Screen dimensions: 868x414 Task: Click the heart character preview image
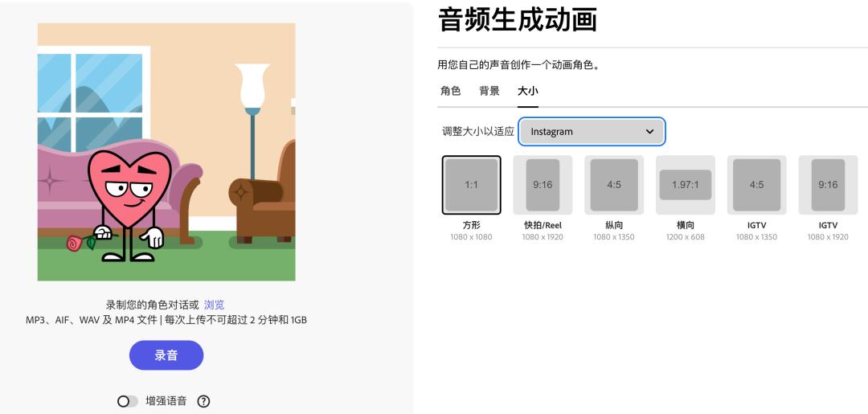pos(166,152)
